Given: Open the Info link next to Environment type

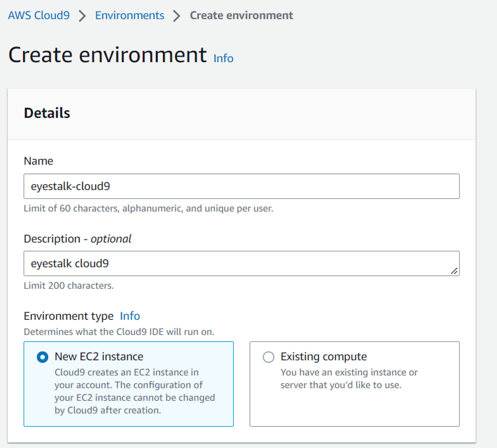Looking at the screenshot, I should [x=130, y=316].
